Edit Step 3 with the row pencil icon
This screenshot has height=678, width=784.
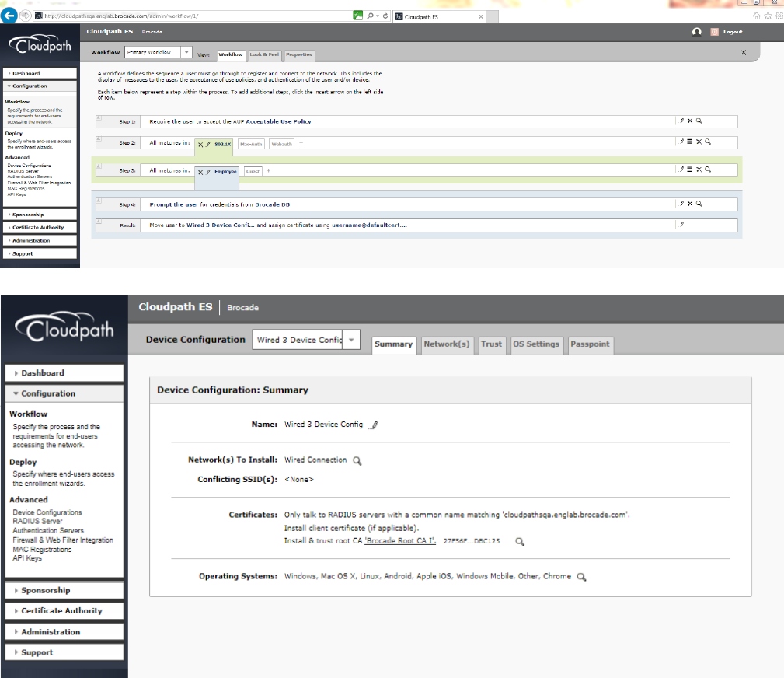681,169
